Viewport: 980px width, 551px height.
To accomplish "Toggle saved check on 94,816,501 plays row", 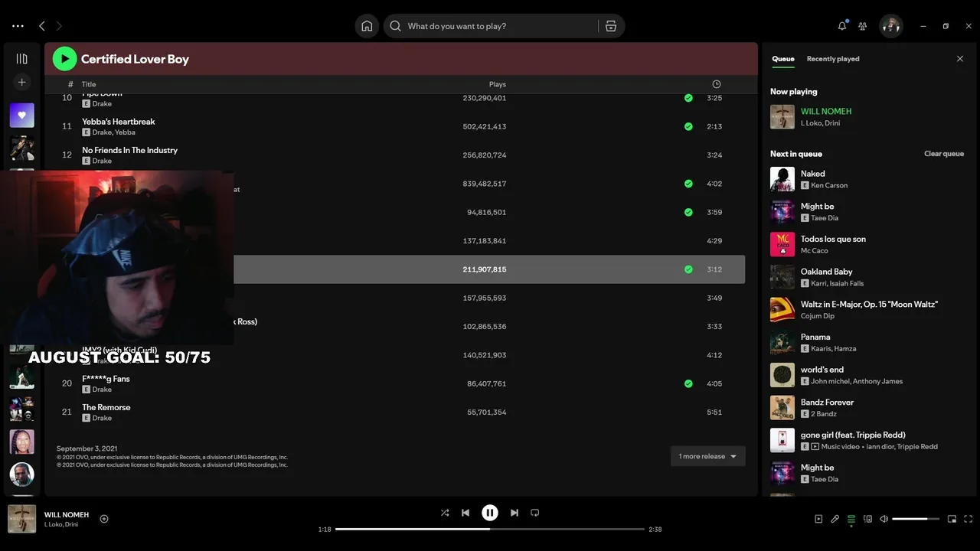I will pyautogui.click(x=688, y=212).
